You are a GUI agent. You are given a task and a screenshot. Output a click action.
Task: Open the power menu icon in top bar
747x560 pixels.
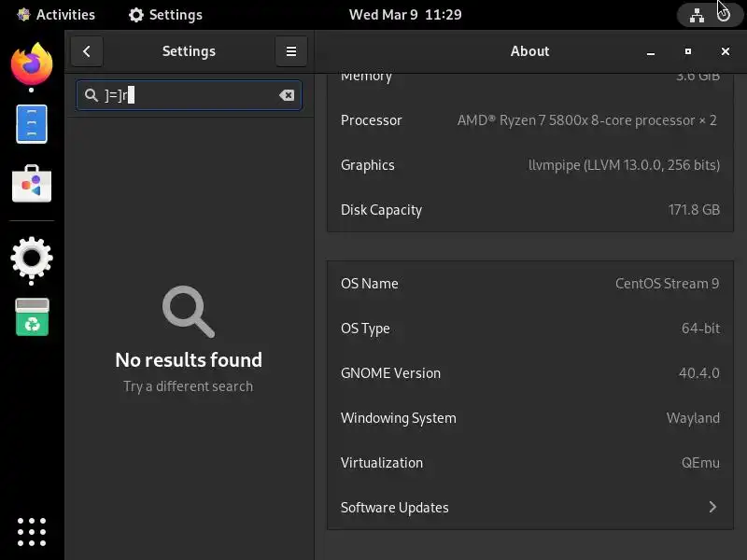click(x=724, y=15)
